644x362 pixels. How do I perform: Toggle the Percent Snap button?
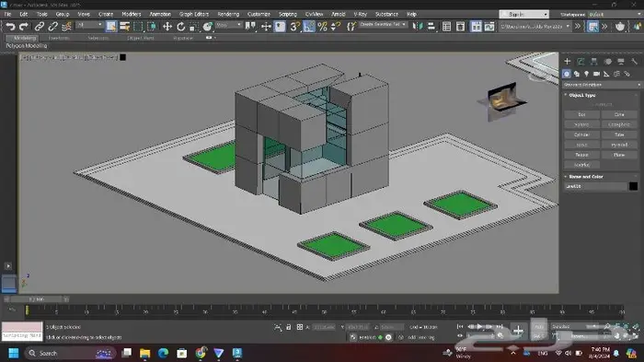coord(322,27)
